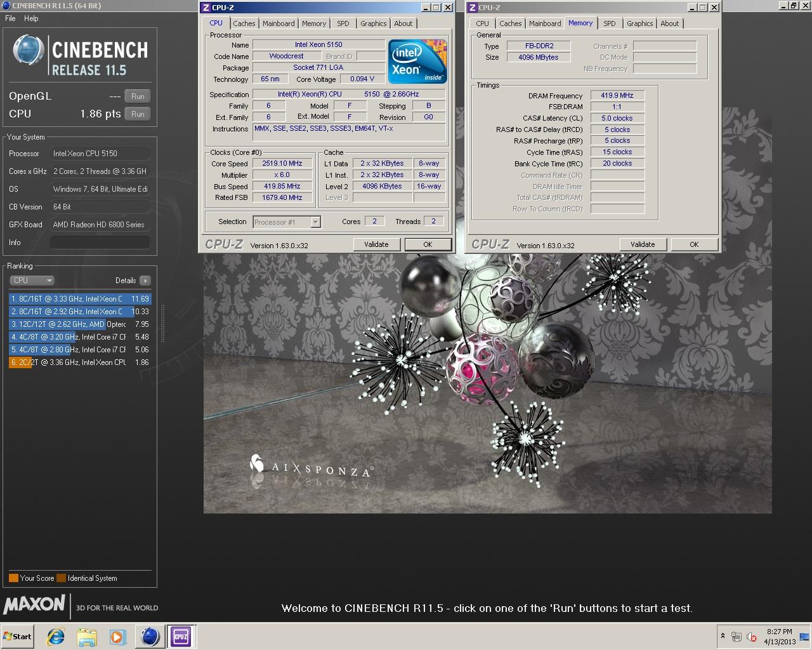Switch to Mainboard tab in right CPU-Z window

(x=545, y=23)
